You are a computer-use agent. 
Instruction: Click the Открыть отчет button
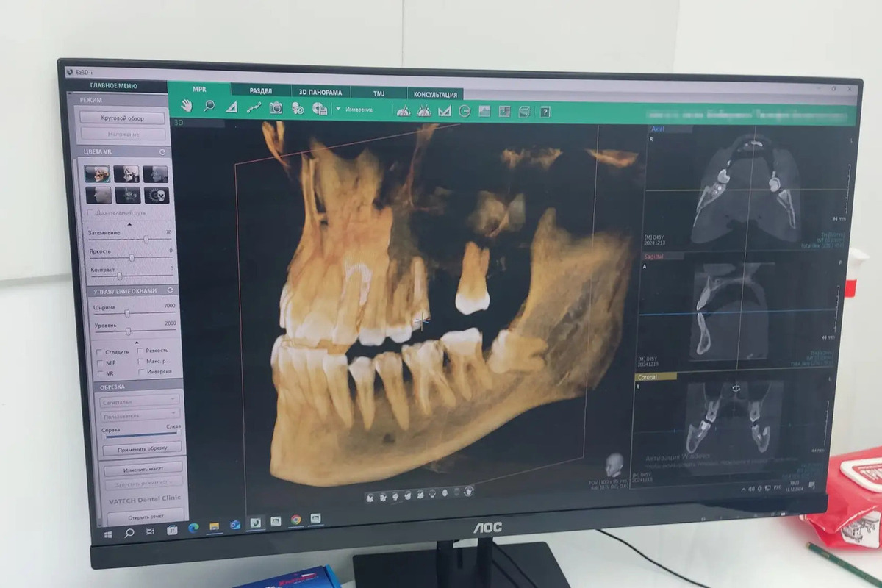[146, 517]
